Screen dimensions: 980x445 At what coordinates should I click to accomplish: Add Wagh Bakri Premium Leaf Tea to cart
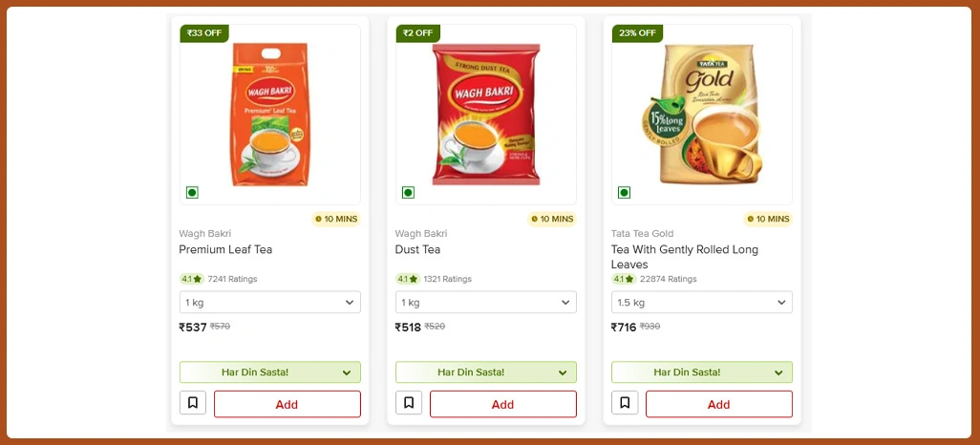point(287,404)
